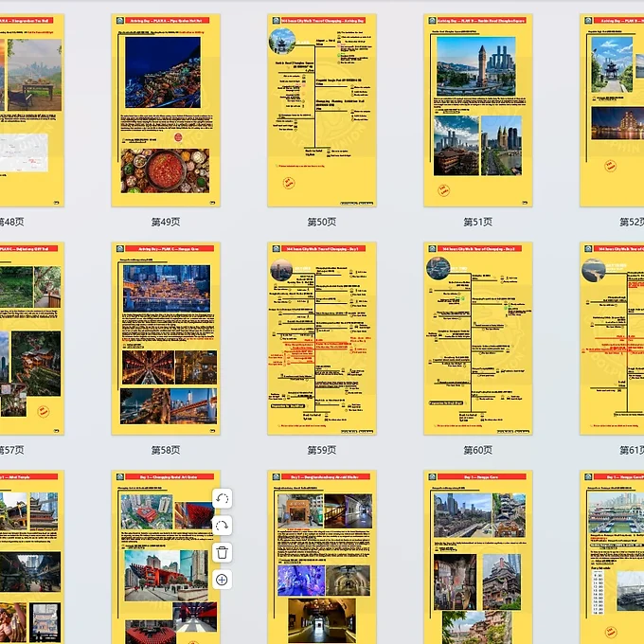This screenshot has height=644, width=644.
Task: Delete page with the trash icon
Action: (222, 552)
